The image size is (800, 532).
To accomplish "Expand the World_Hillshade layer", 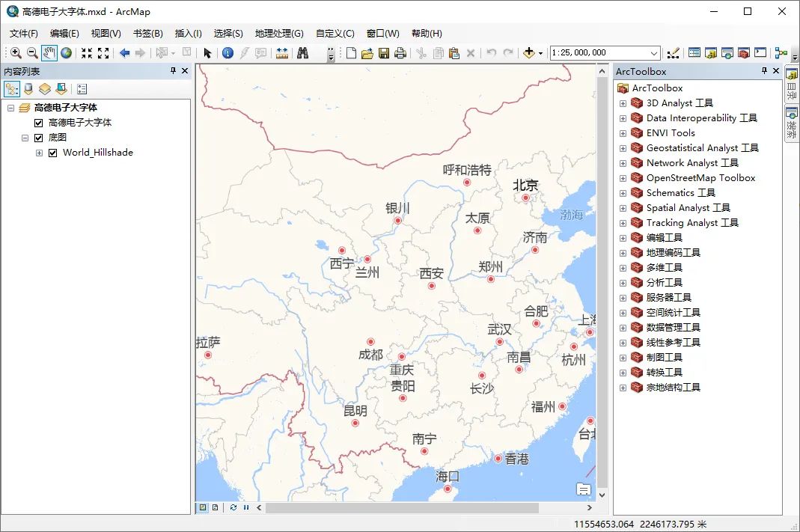I will [39, 153].
